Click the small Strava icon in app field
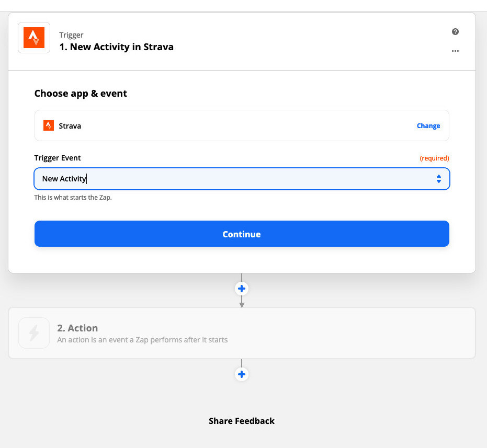 [x=49, y=125]
